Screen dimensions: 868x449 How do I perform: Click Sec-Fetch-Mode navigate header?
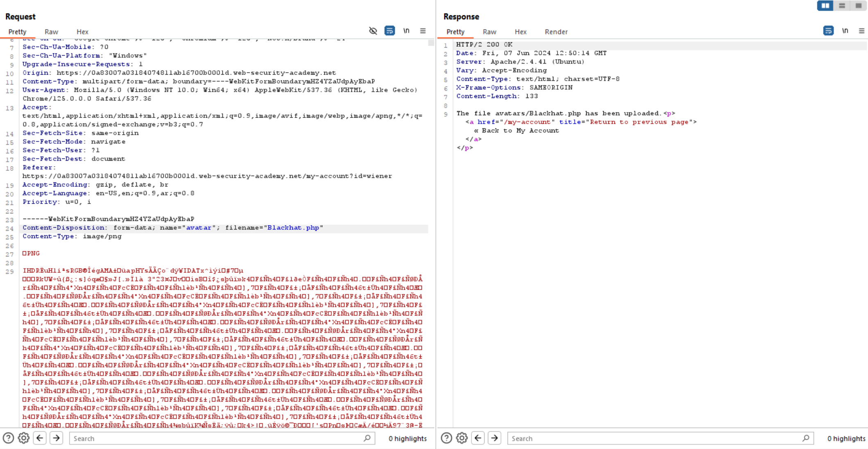click(x=74, y=141)
